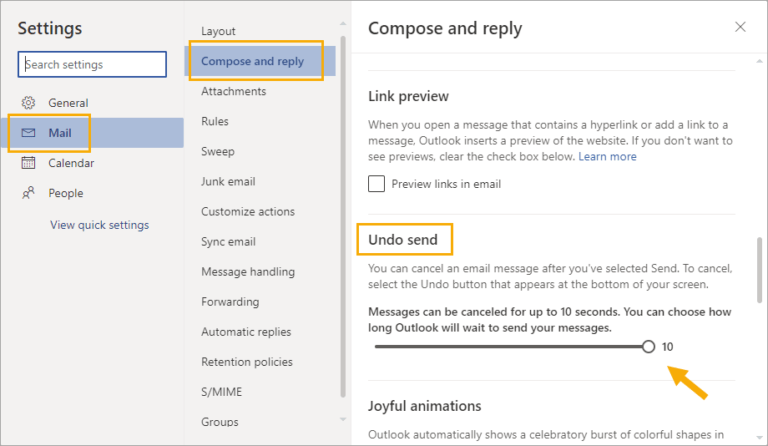Select the Attachments menu item
This screenshot has width=768, height=446.
tap(234, 91)
